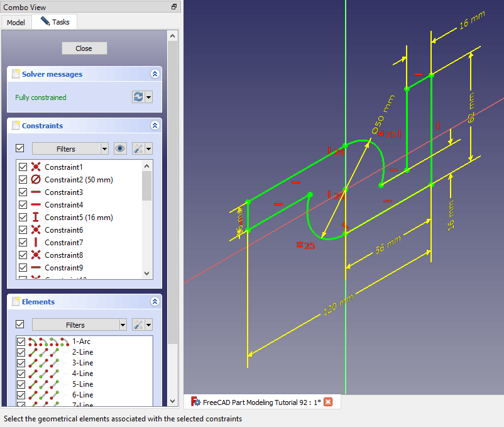Click the Constraint7 vertical icon
Screen dimensions: 504x427
pos(36,243)
